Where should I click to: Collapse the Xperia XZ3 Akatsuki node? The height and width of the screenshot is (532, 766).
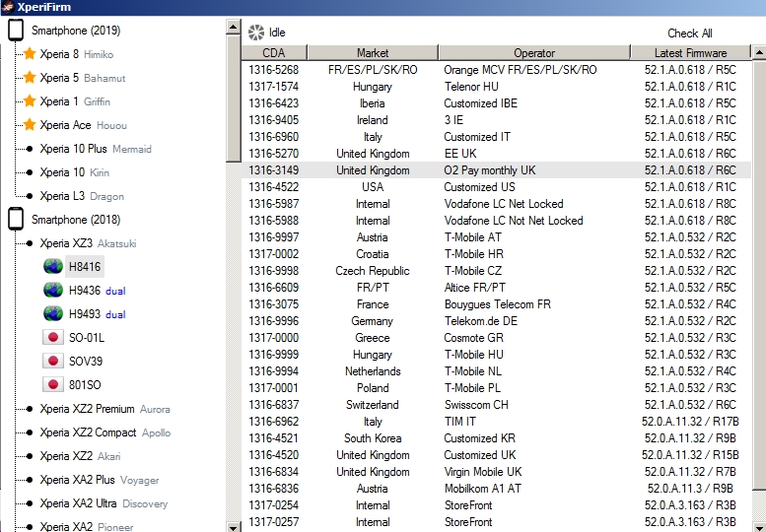(x=30, y=243)
